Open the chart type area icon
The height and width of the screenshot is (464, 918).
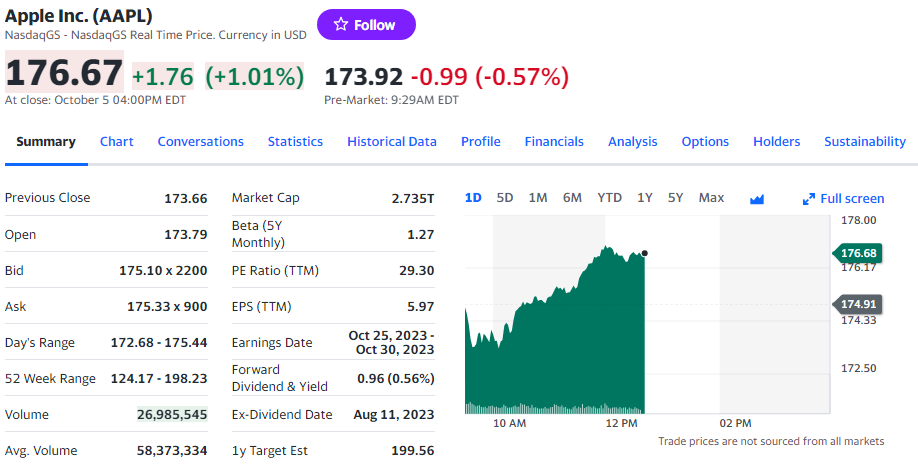pos(757,200)
